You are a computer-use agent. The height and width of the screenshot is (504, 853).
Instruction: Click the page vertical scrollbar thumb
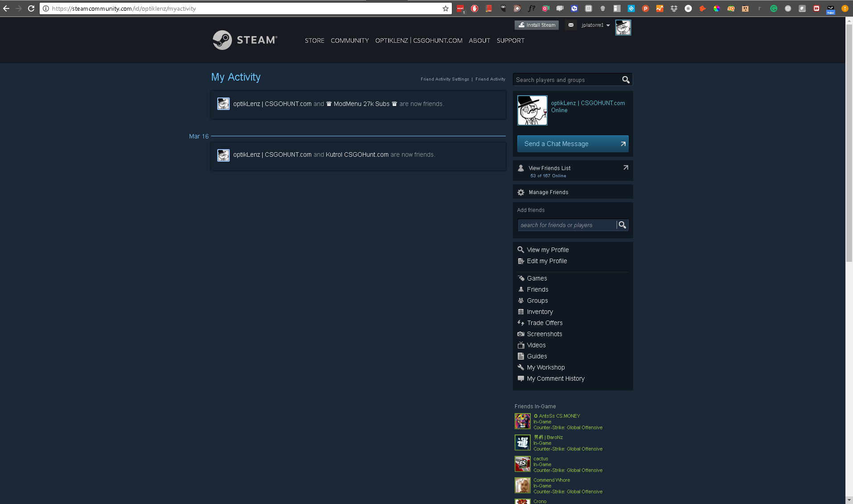(x=849, y=142)
